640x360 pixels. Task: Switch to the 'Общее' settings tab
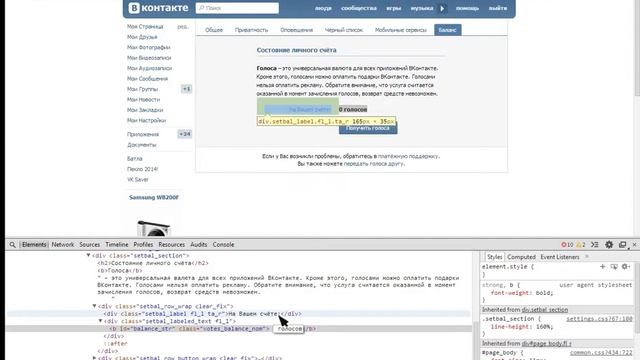[214, 30]
